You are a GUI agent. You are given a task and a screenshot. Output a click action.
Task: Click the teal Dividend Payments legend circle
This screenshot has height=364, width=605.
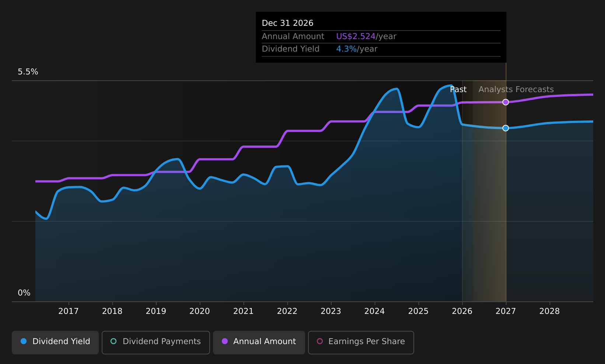tap(113, 342)
